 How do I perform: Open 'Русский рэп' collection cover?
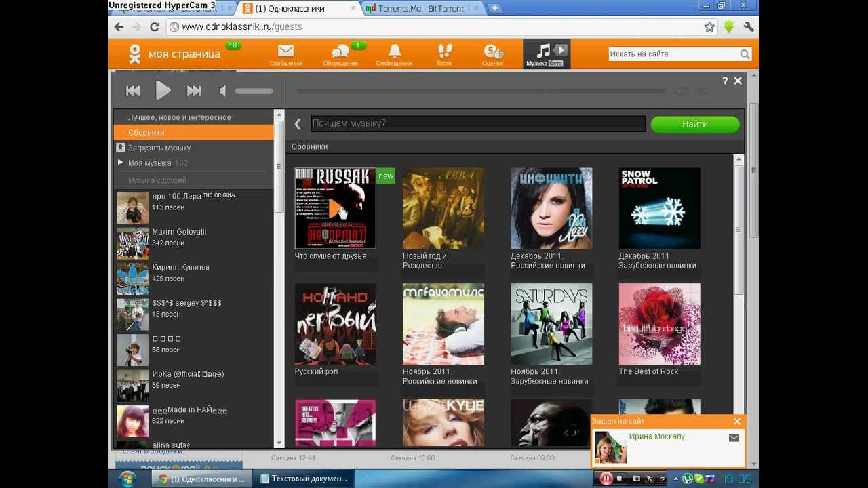point(335,324)
